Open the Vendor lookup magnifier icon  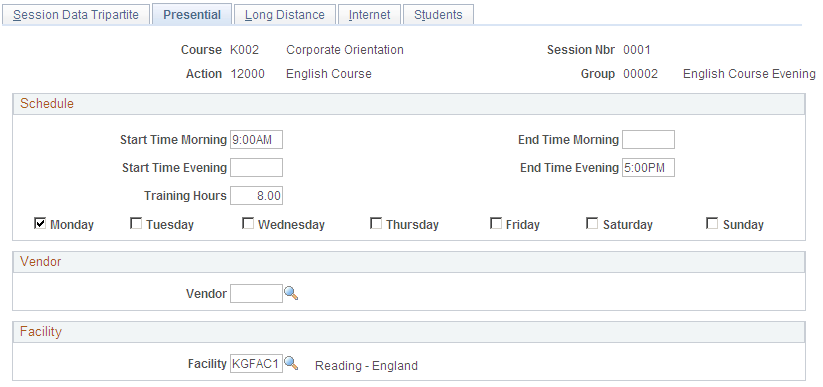[x=291, y=293]
